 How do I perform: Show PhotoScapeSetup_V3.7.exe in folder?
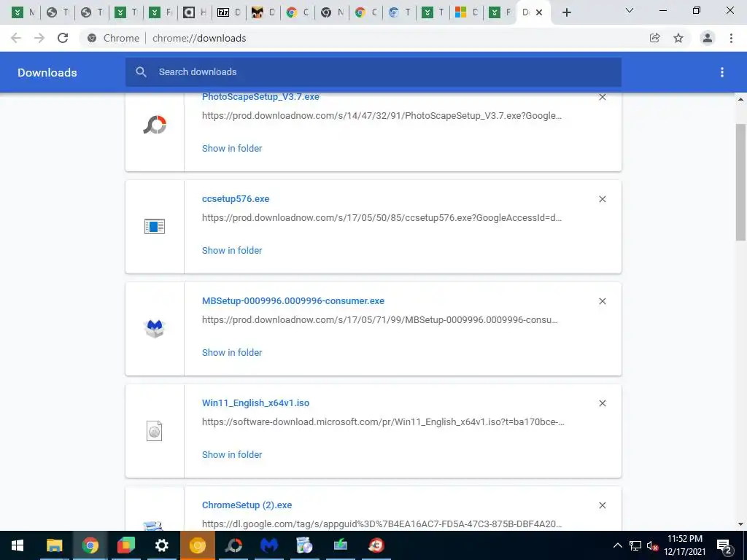point(232,149)
